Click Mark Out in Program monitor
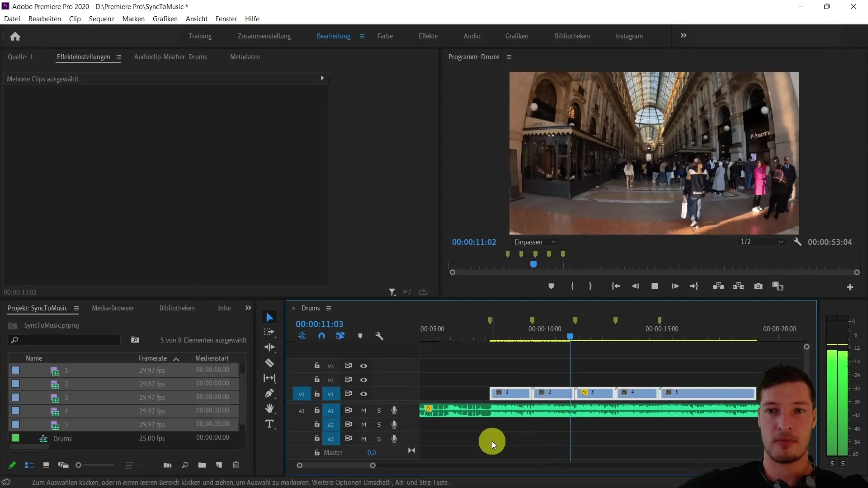Screen dimensions: 868x488 pyautogui.click(x=590, y=286)
